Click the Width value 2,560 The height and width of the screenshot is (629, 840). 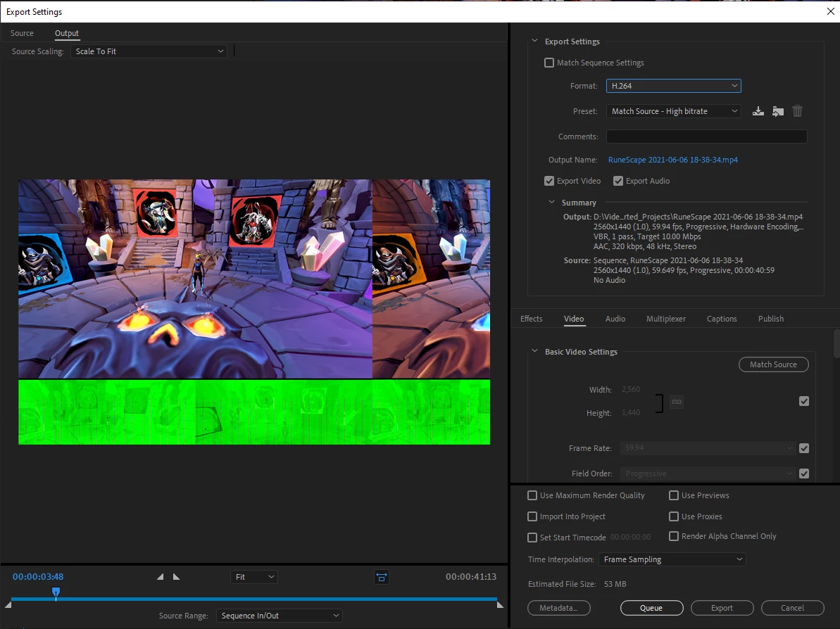click(631, 389)
